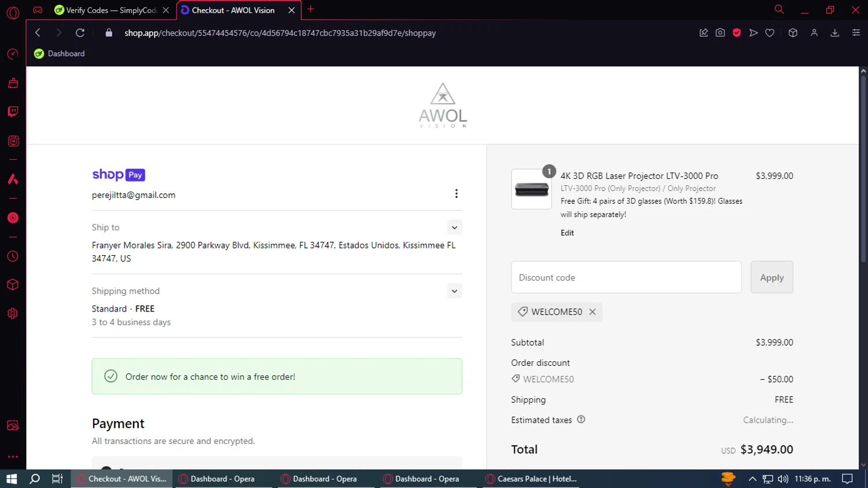Expand the Shipping method section
This screenshot has height=488, width=868.
pos(454,291)
